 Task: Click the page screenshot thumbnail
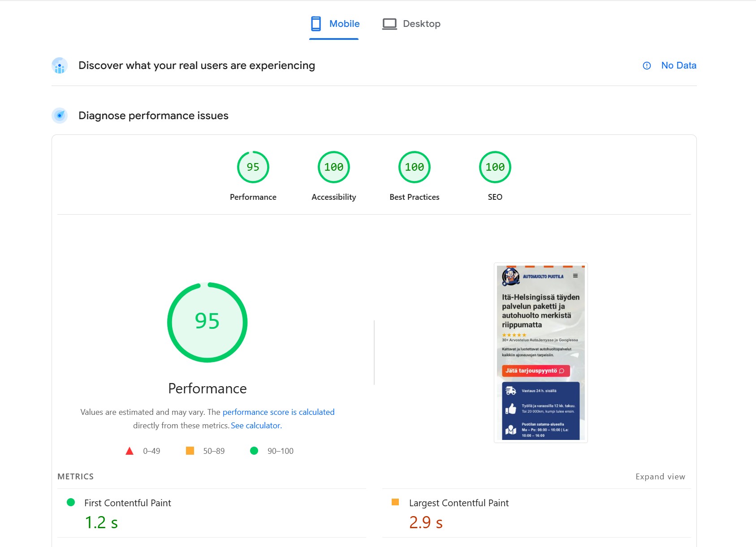point(540,353)
